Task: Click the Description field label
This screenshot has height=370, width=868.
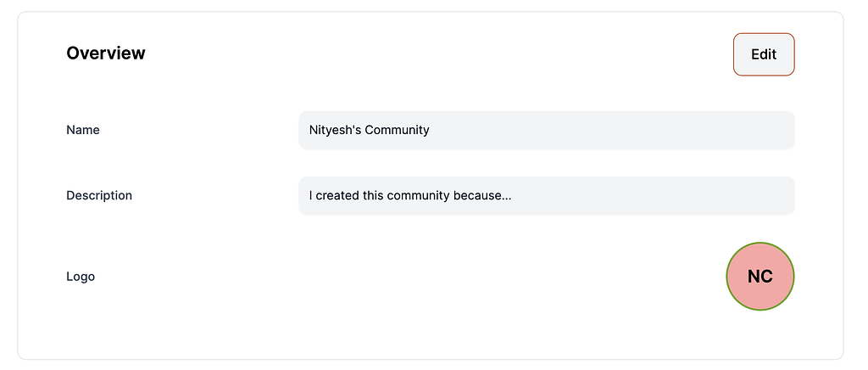Action: click(99, 195)
